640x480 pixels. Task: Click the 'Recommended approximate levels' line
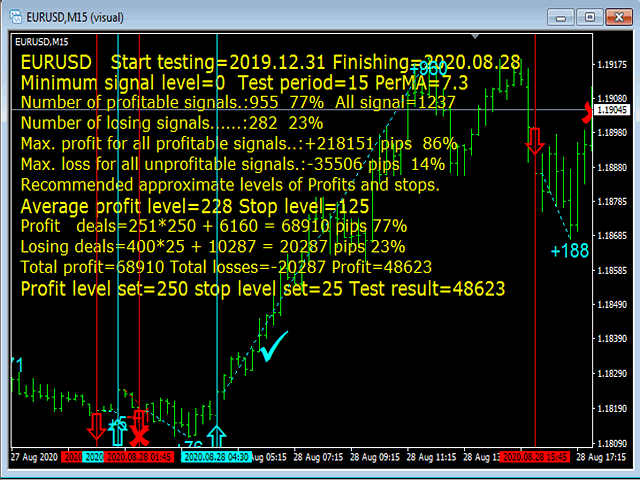point(230,185)
